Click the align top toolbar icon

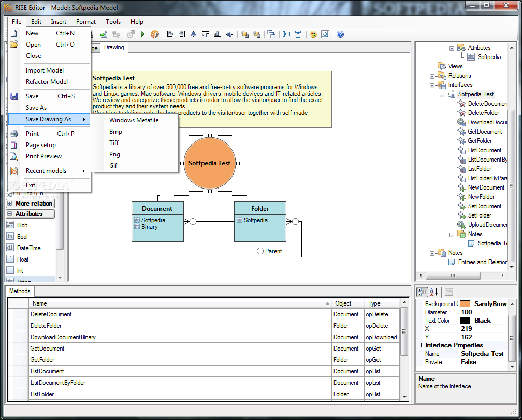[x=206, y=34]
